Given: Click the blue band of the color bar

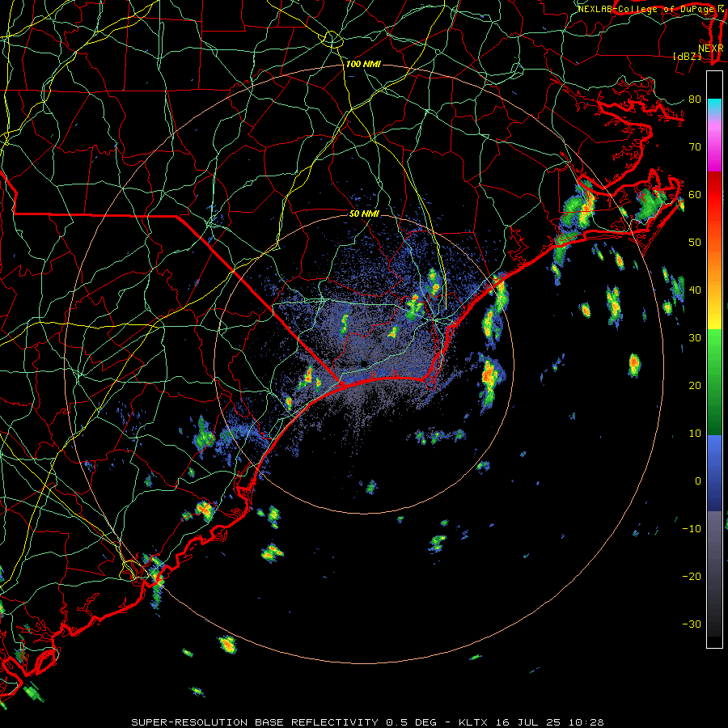Looking at the screenshot, I should 714,472.
